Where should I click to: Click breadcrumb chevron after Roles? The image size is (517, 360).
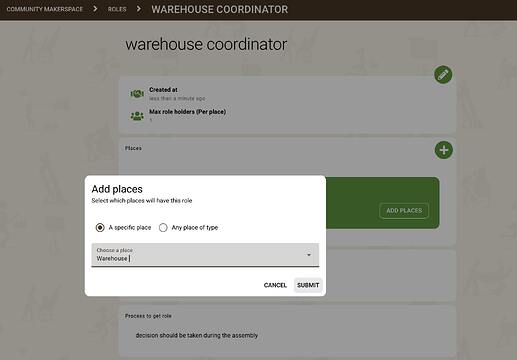pos(139,9)
